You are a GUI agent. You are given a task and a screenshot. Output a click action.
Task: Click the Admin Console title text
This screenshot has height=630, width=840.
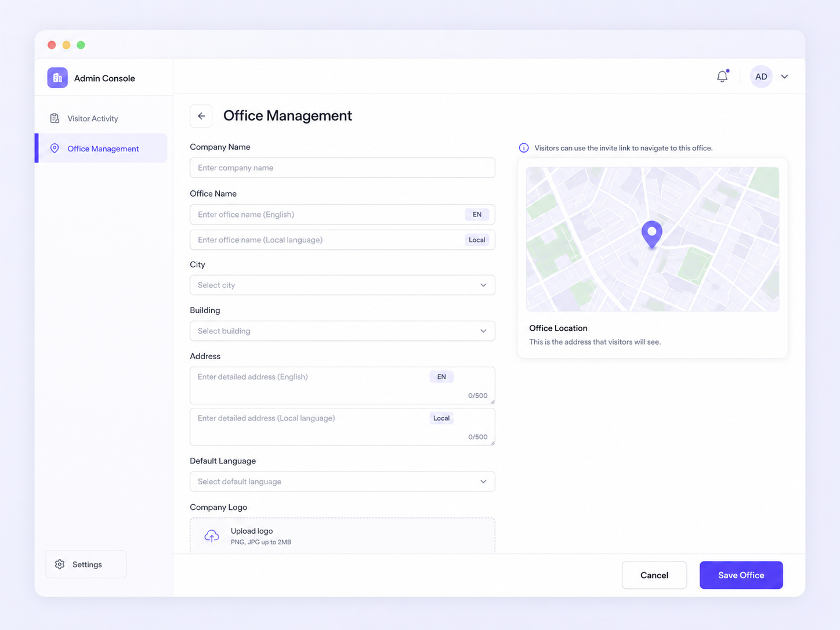(104, 78)
